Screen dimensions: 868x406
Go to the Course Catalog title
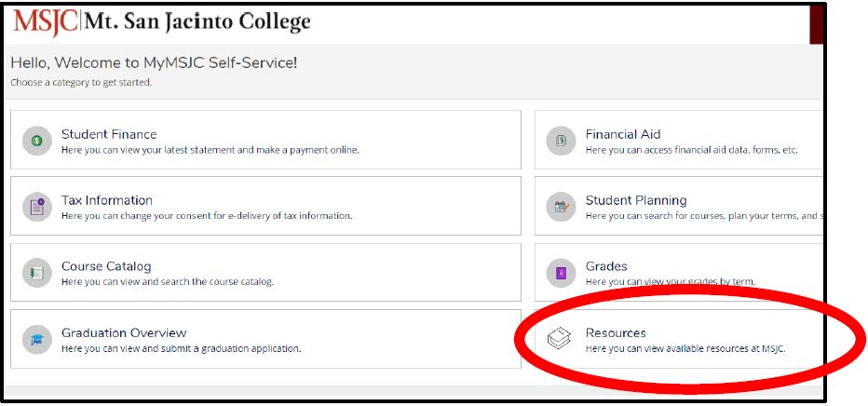106,266
